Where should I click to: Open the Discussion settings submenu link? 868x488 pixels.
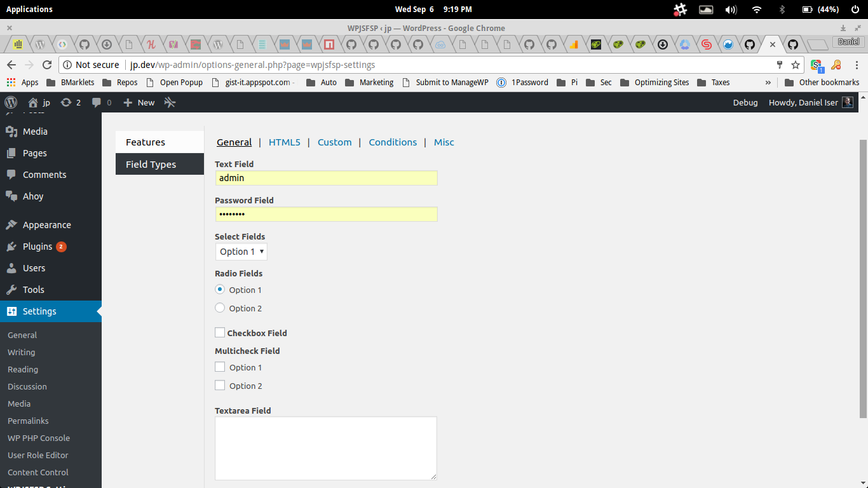(x=27, y=386)
